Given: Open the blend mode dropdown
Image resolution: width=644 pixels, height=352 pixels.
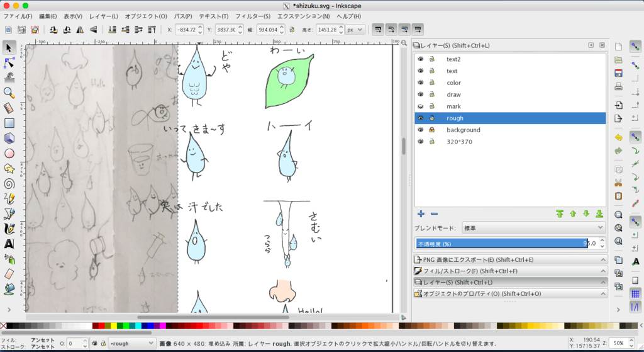Looking at the screenshot, I should click(533, 228).
